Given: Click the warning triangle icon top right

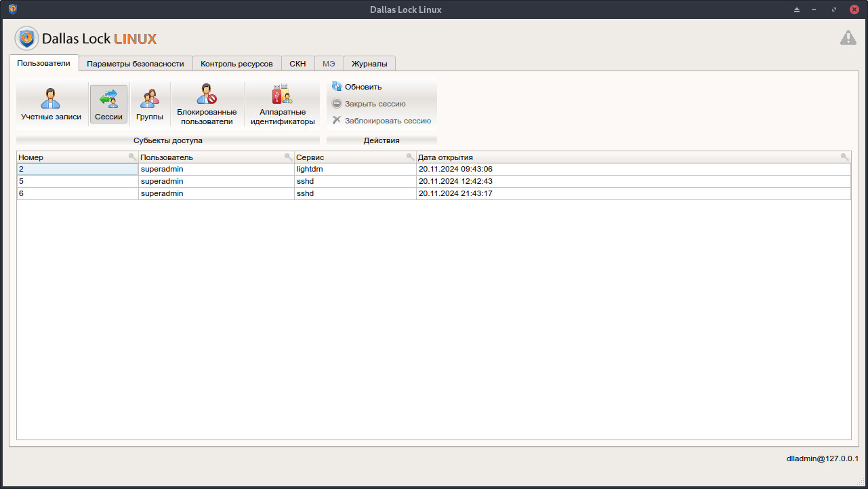Looking at the screenshot, I should (x=848, y=38).
